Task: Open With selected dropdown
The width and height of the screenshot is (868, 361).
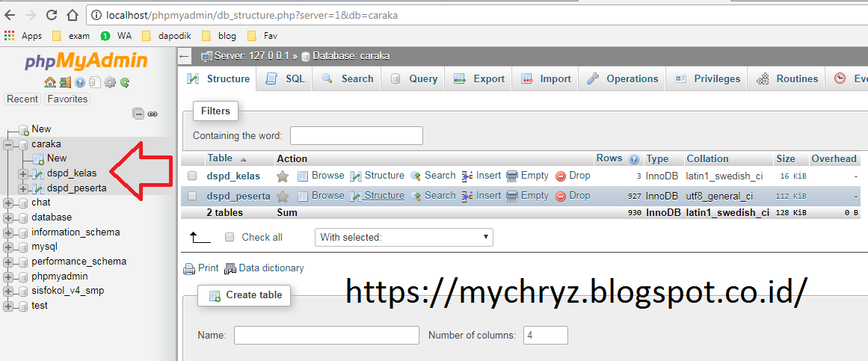Action: pyautogui.click(x=404, y=238)
